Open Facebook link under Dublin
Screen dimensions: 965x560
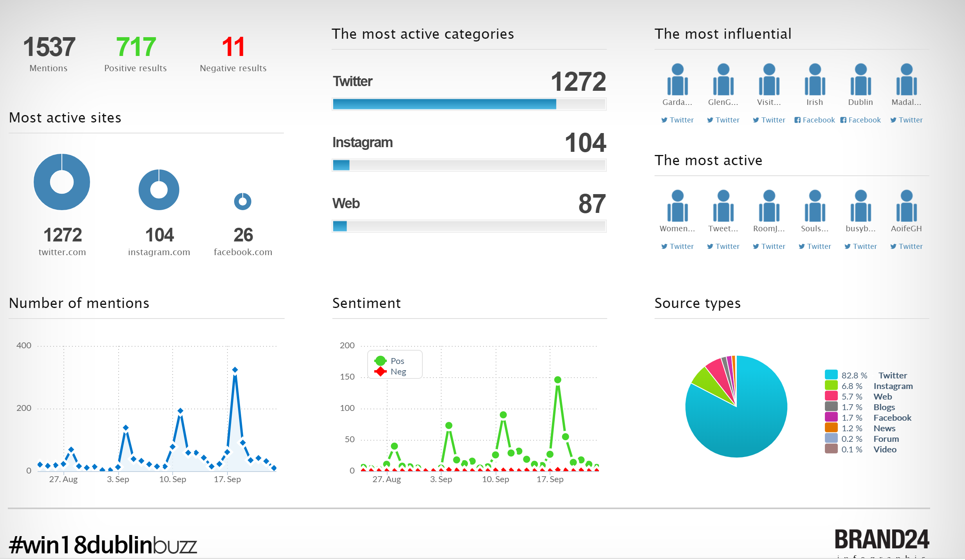click(x=860, y=120)
